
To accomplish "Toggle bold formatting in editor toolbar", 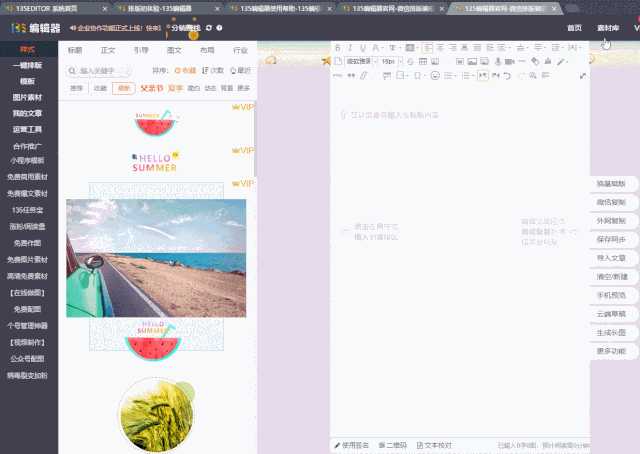I will [x=338, y=48].
